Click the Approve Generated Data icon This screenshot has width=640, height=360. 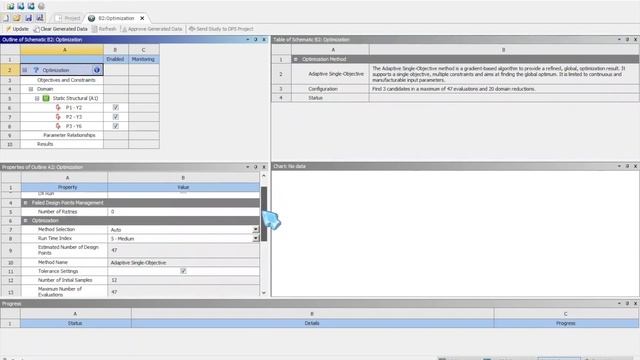pos(124,29)
